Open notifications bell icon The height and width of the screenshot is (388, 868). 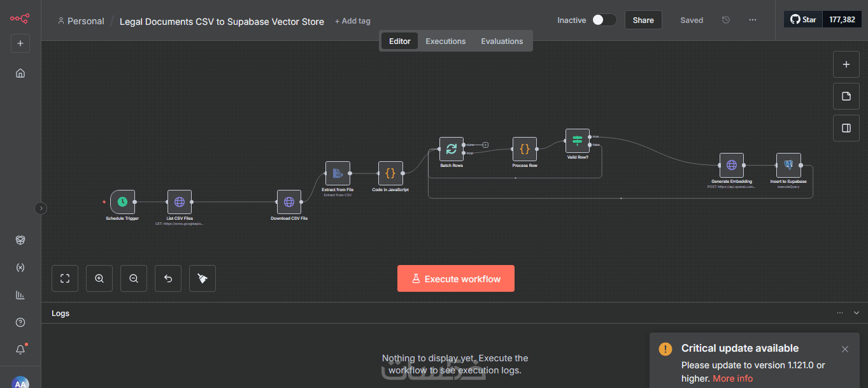pyautogui.click(x=20, y=350)
